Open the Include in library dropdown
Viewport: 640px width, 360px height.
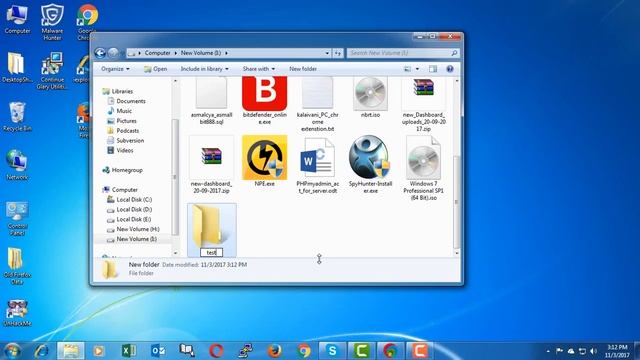[204, 69]
